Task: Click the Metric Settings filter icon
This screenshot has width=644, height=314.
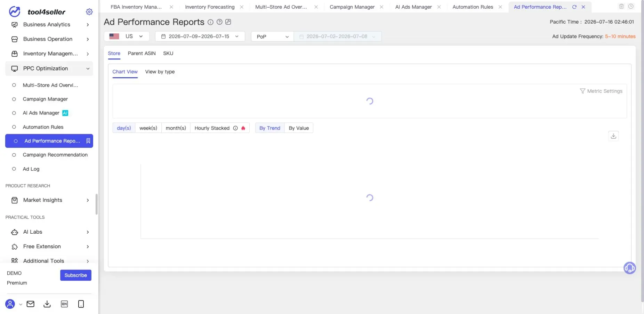Action: 582,91
